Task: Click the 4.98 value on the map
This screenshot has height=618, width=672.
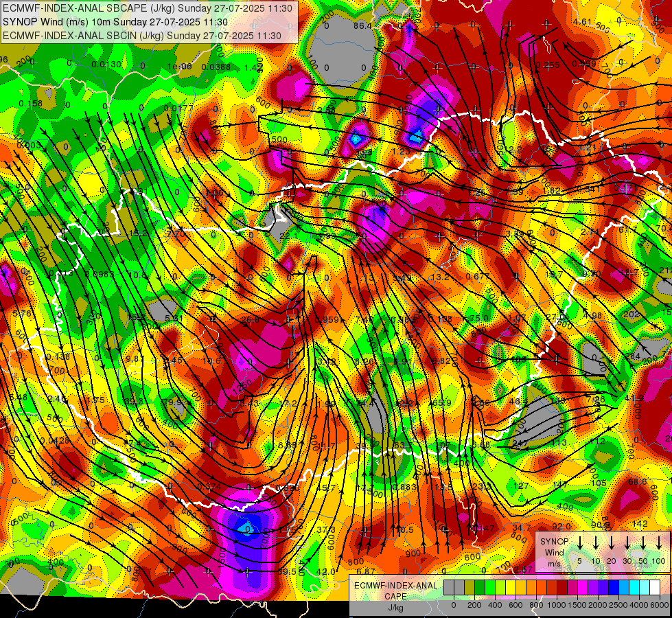Action: pyautogui.click(x=592, y=315)
